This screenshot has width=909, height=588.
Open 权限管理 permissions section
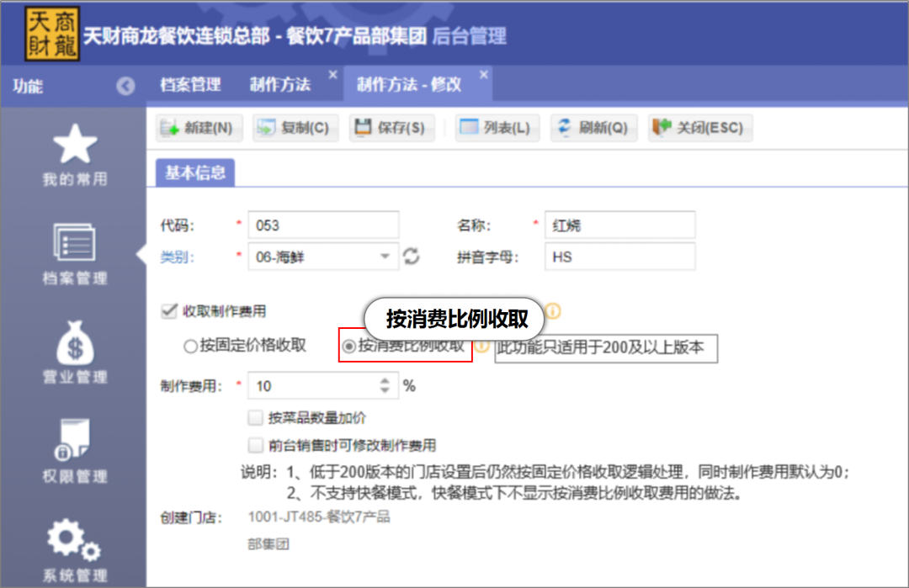tap(75, 452)
